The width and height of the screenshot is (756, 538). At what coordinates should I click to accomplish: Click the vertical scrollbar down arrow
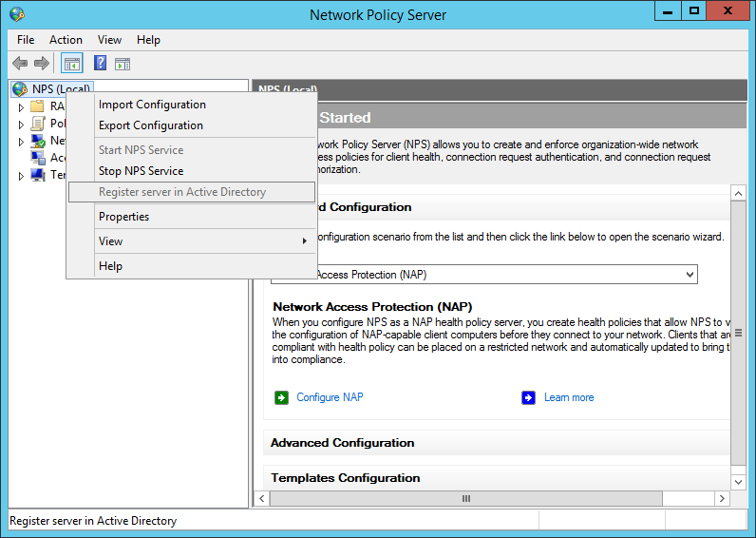click(738, 482)
